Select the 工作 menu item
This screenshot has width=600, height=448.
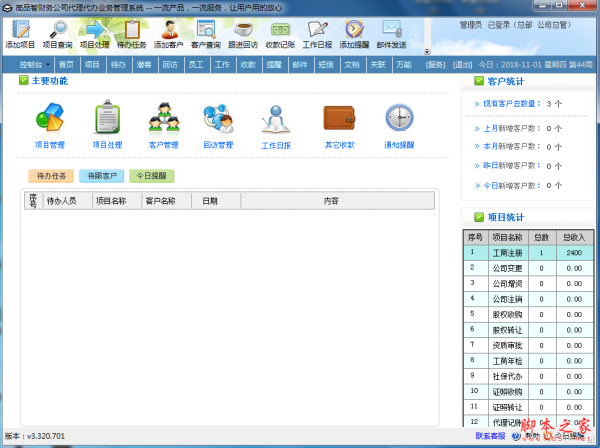pos(222,65)
